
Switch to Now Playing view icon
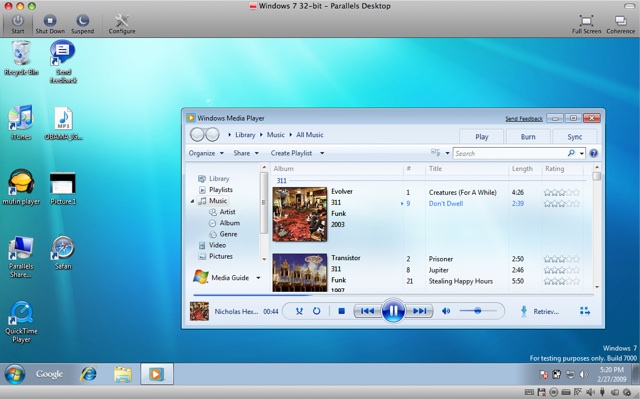click(x=585, y=311)
